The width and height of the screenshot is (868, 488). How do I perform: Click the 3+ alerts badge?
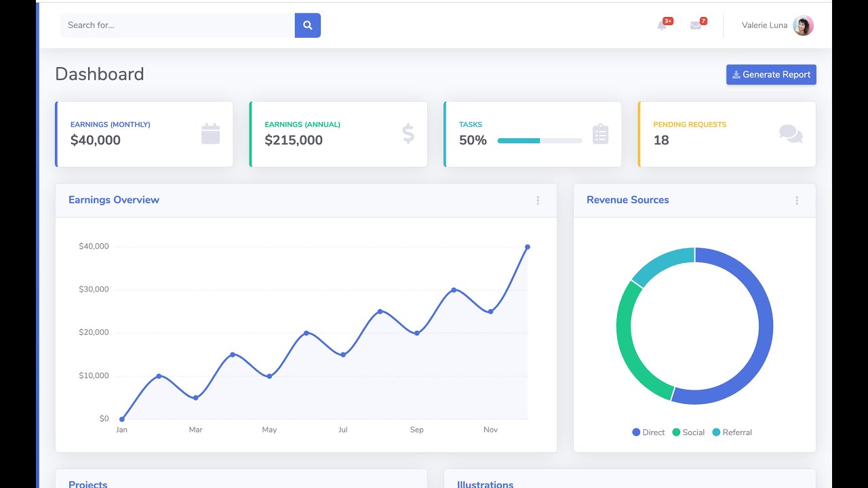click(x=668, y=21)
